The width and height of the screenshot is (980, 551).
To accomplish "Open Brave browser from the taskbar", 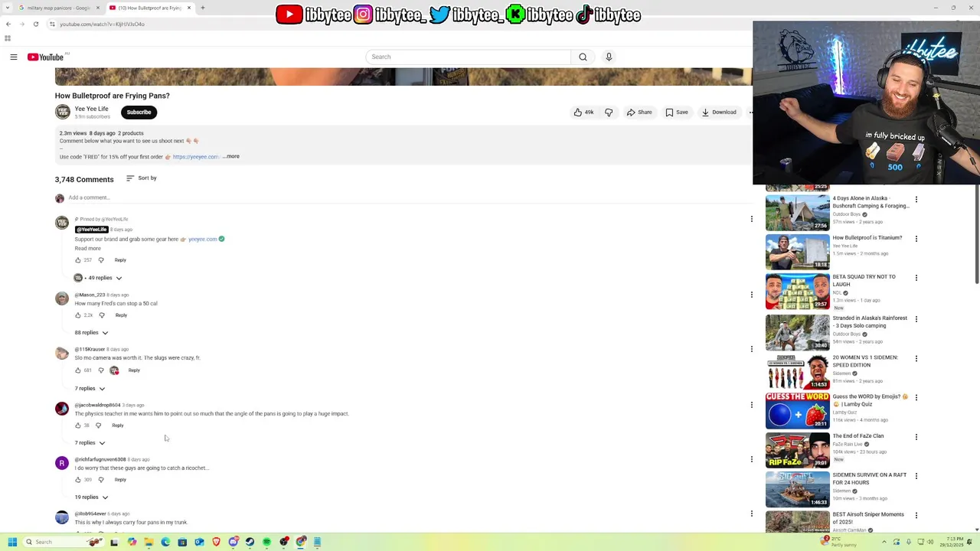I will click(216, 542).
